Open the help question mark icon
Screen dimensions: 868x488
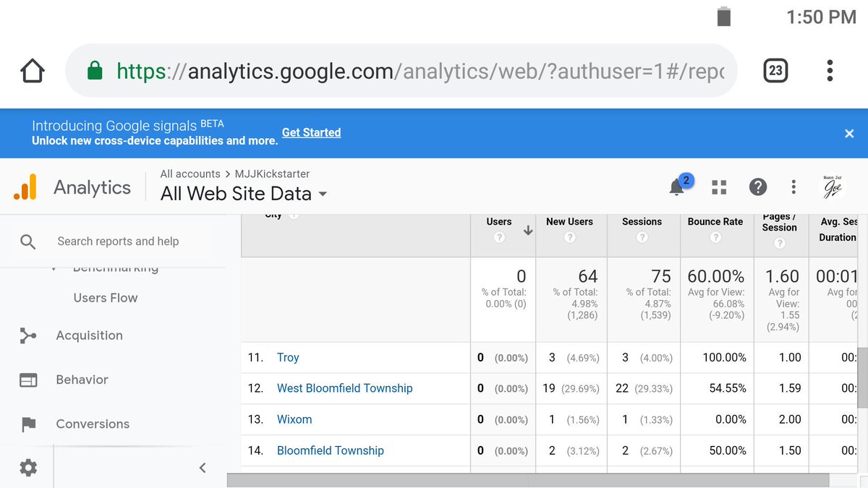(x=757, y=187)
